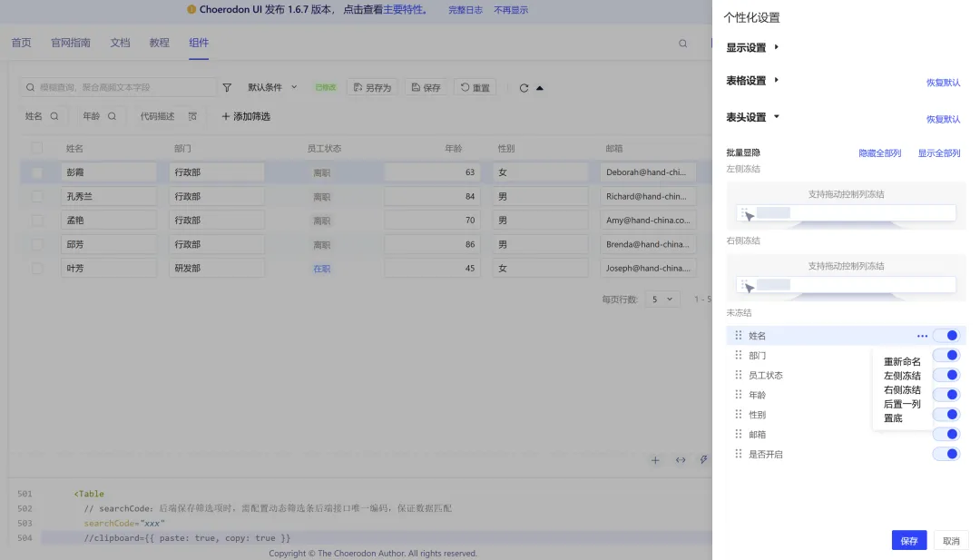Viewport: 980px width, 560px height.
Task: Collapse the query bar with up arrow
Action: coord(540,88)
